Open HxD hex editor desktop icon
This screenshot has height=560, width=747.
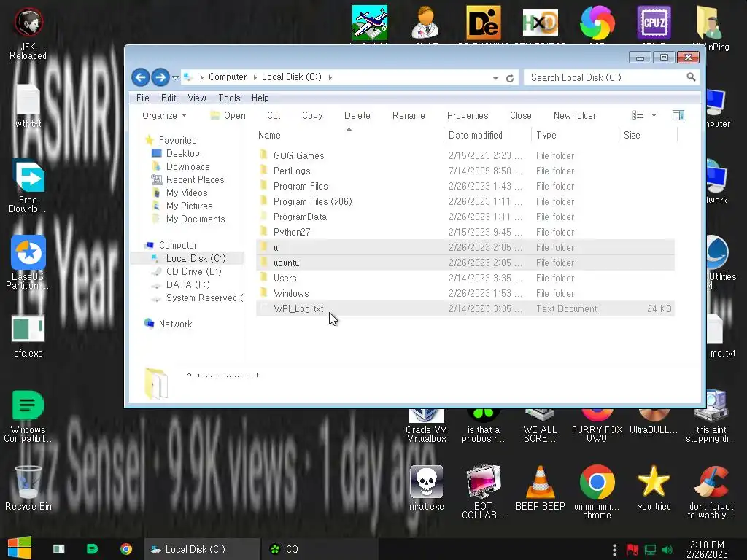[540, 23]
